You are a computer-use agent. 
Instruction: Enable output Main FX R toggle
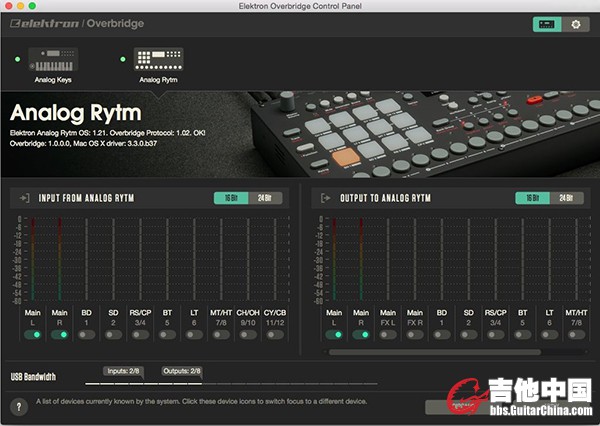[415, 335]
